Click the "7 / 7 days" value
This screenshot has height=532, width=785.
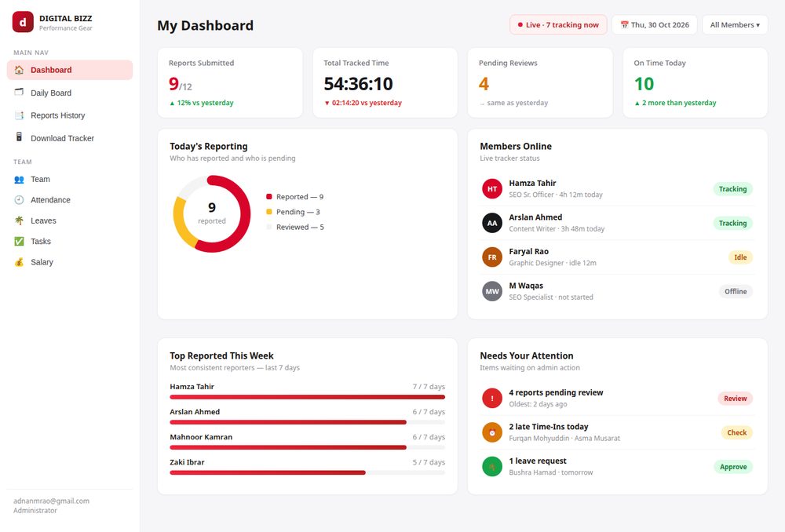429,386
